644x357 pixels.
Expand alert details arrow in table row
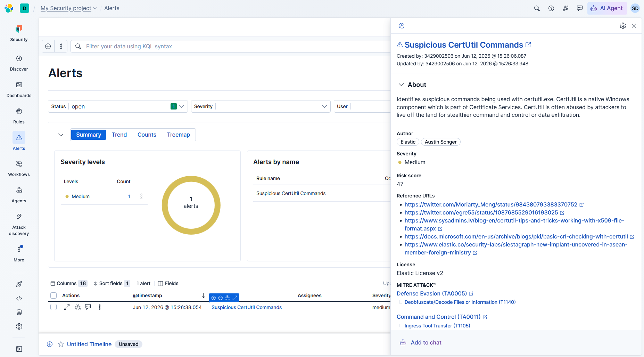click(x=67, y=307)
